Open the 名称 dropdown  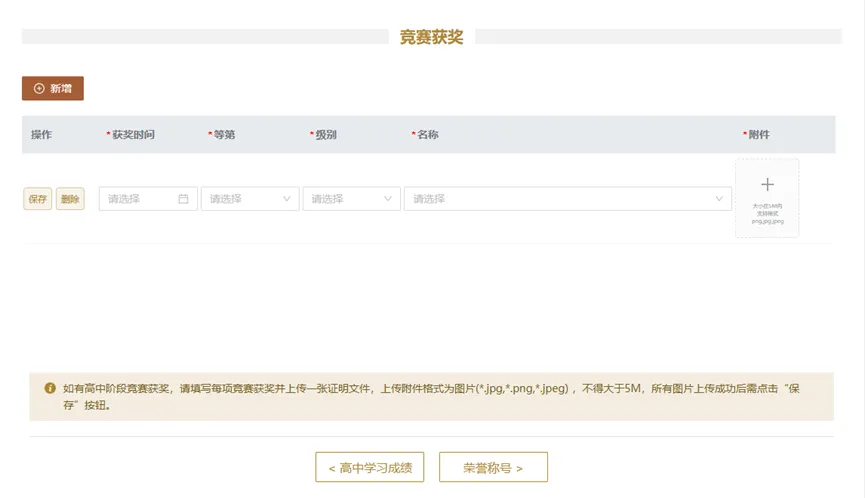tap(568, 199)
